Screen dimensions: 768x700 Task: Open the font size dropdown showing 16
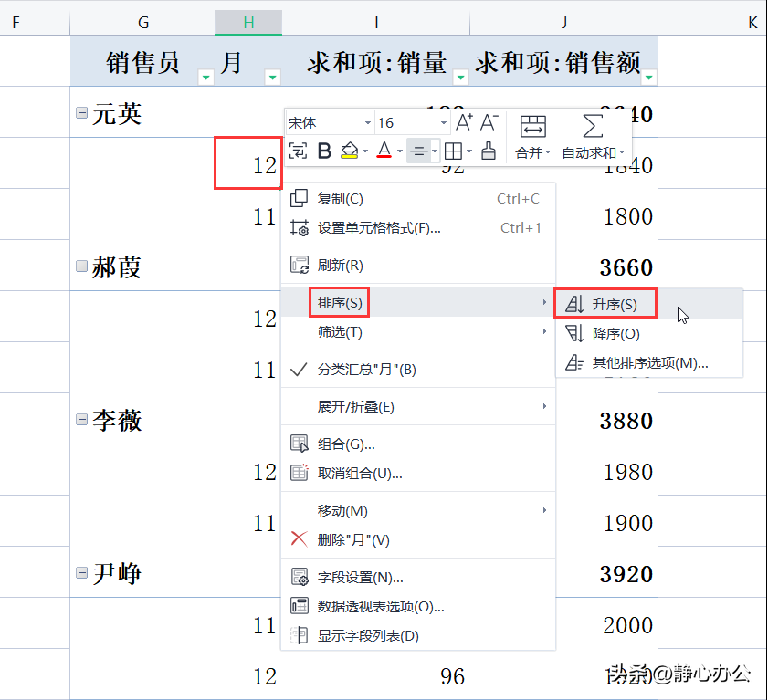click(443, 123)
